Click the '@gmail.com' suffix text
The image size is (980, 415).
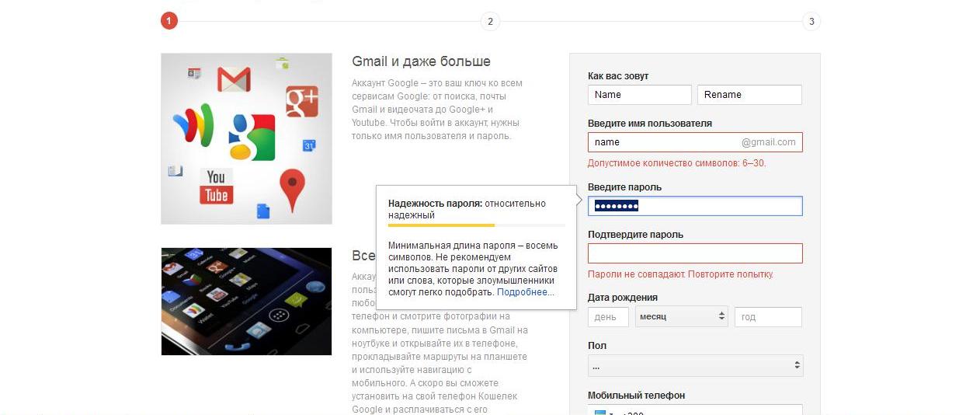(x=768, y=142)
